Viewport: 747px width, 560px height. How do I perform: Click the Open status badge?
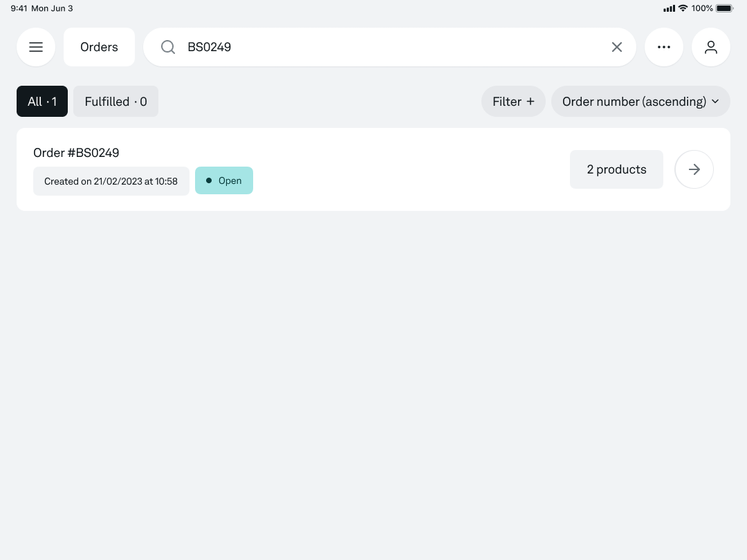point(224,180)
